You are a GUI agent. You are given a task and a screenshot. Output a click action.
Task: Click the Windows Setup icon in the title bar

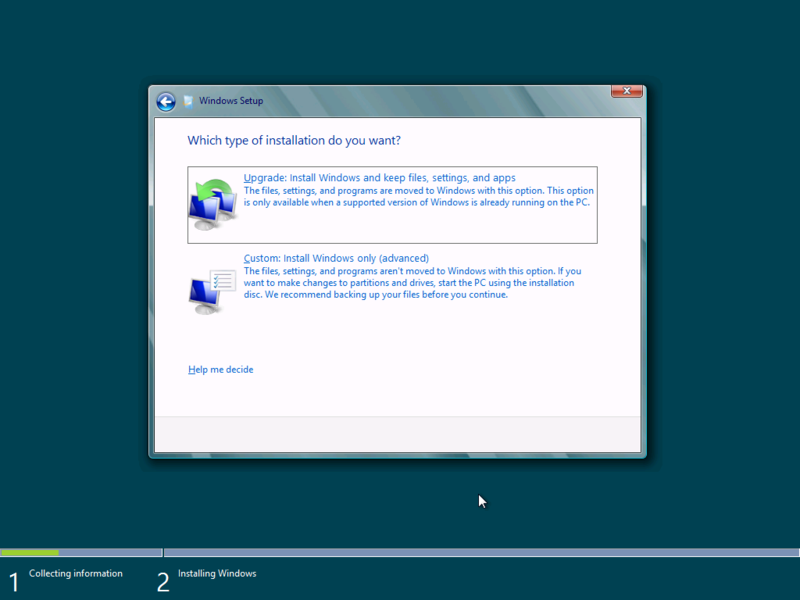click(x=187, y=100)
